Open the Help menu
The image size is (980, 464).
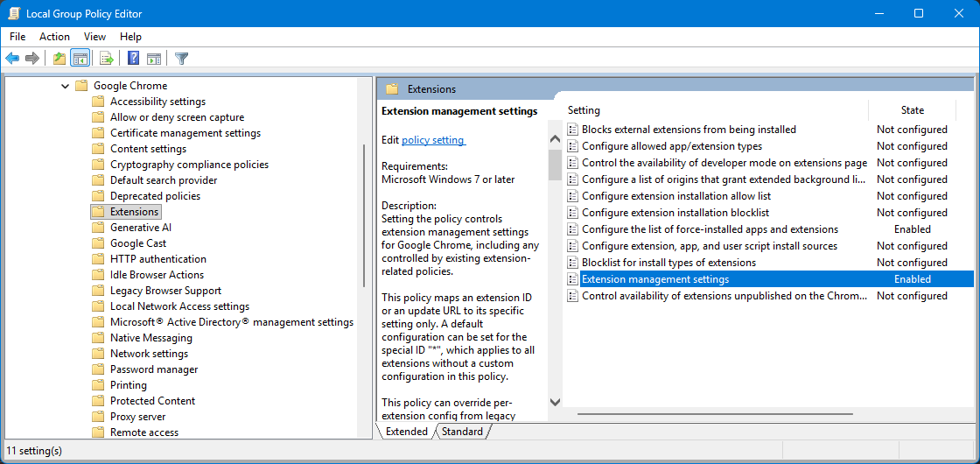pyautogui.click(x=130, y=37)
